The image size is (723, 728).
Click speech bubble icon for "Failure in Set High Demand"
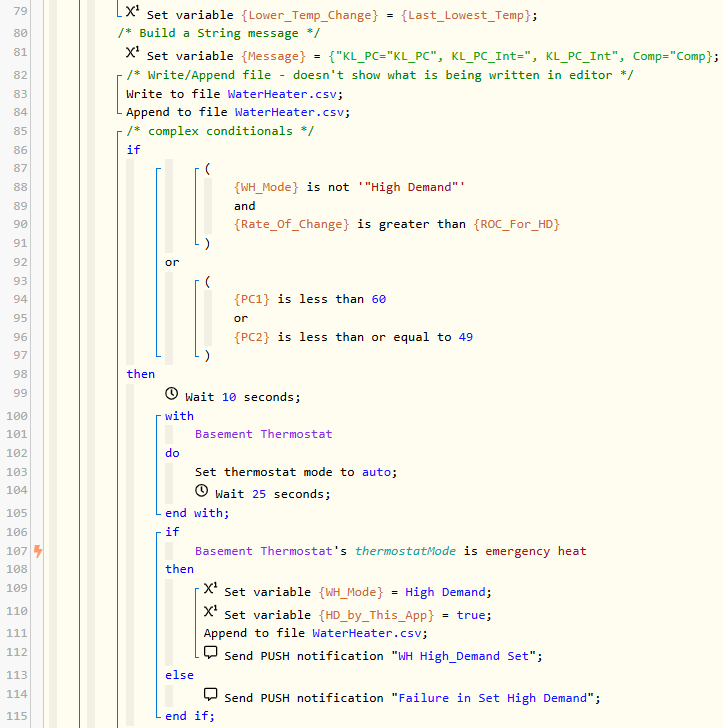point(211,696)
